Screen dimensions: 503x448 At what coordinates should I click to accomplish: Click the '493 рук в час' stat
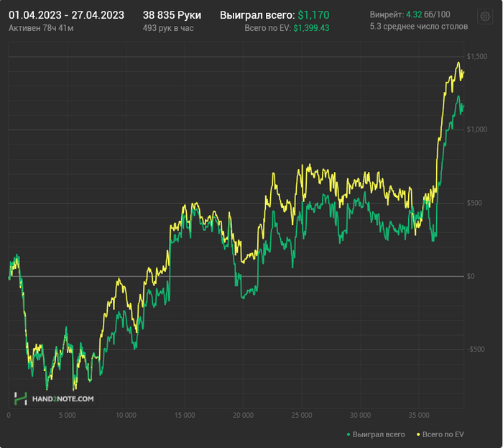(x=168, y=27)
